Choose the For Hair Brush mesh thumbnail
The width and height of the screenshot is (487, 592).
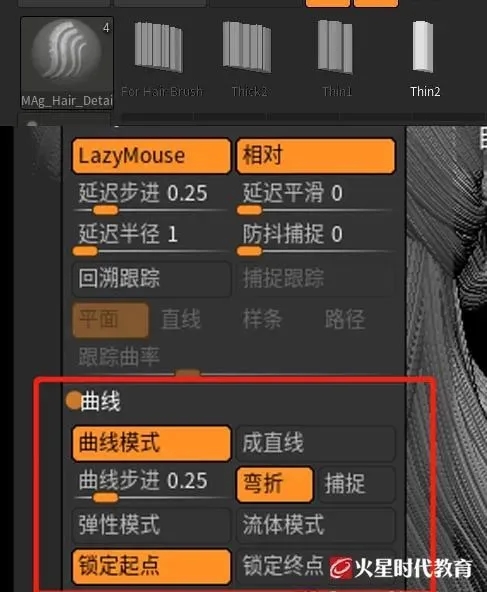pos(161,59)
